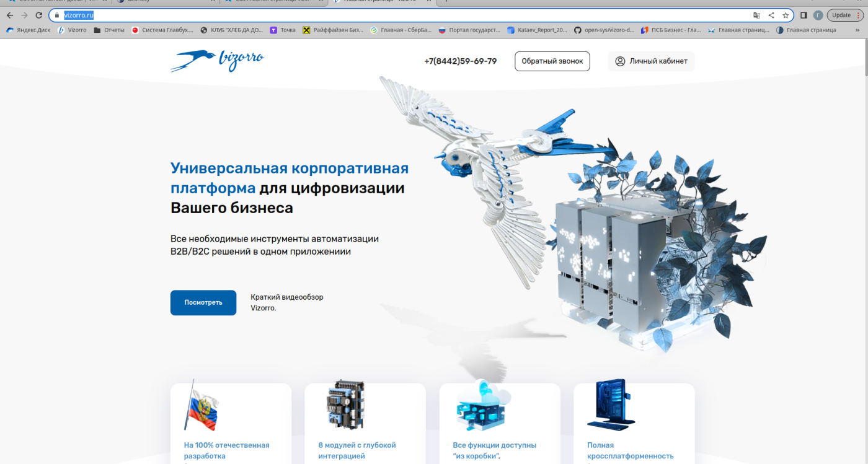
Task: Click inside the address bar
Action: click(x=99, y=15)
